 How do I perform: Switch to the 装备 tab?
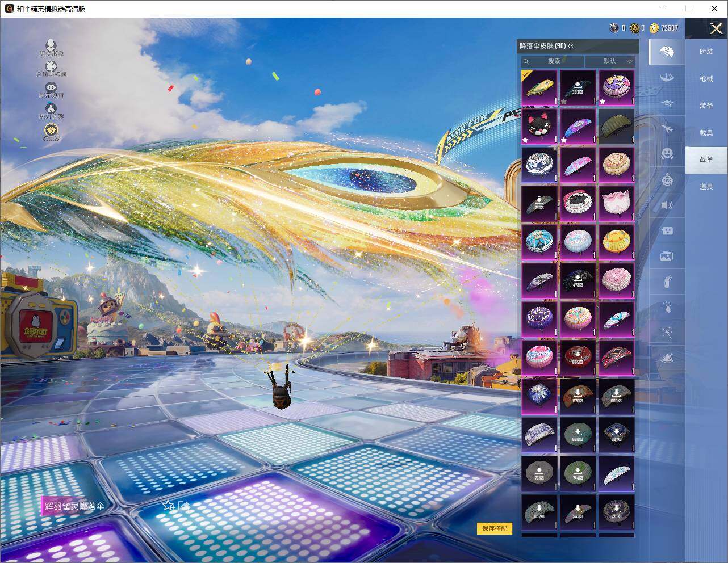point(706,106)
